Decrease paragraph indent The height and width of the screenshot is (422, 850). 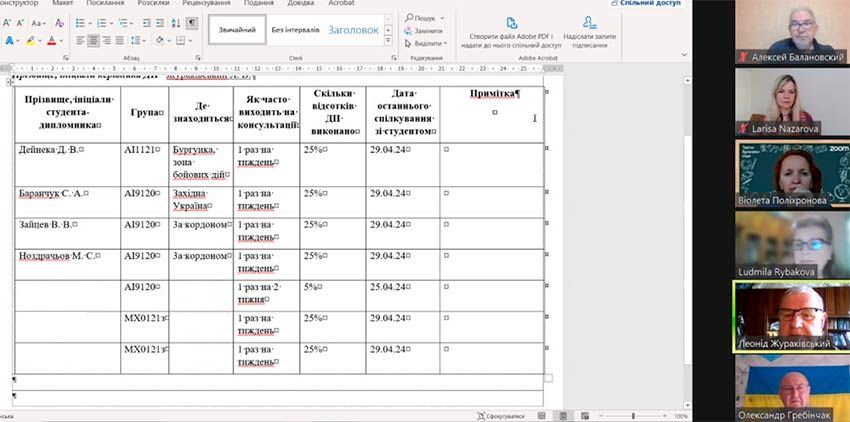click(x=146, y=23)
